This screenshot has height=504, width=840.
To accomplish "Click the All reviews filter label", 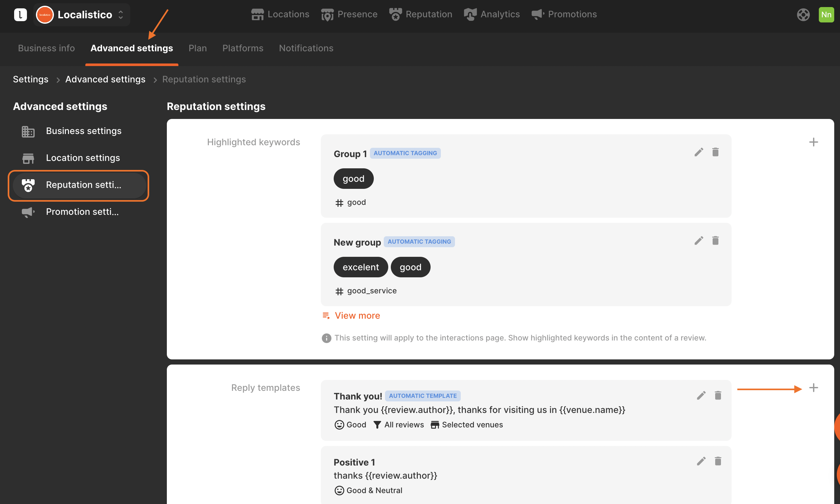I will [x=399, y=425].
